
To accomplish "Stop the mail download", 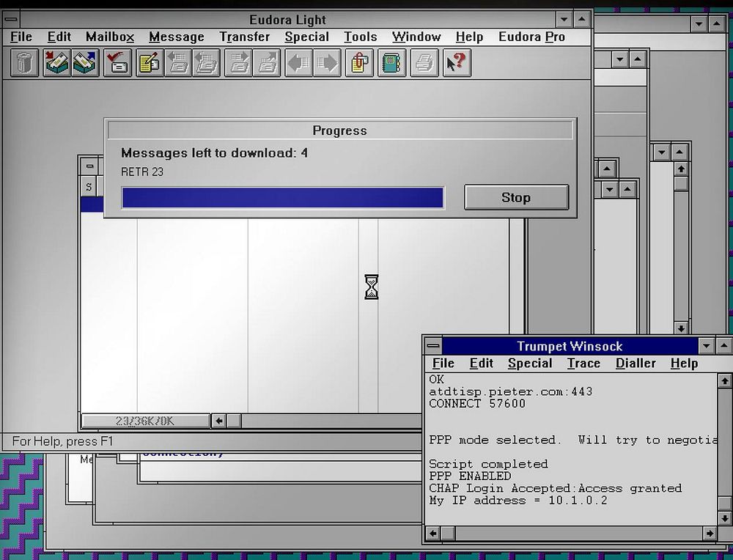I will [516, 197].
